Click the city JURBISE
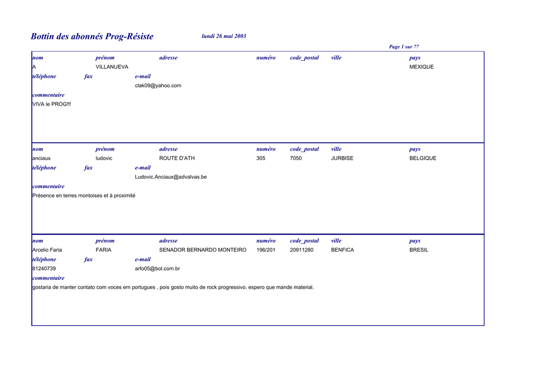Screen dimensions: 555x392 tap(343, 158)
